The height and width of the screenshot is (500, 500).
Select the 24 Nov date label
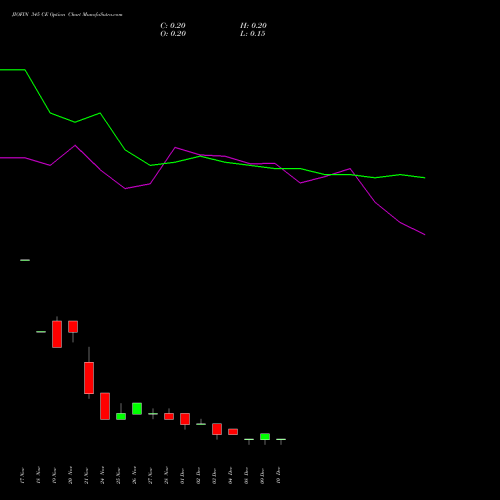[102, 475]
